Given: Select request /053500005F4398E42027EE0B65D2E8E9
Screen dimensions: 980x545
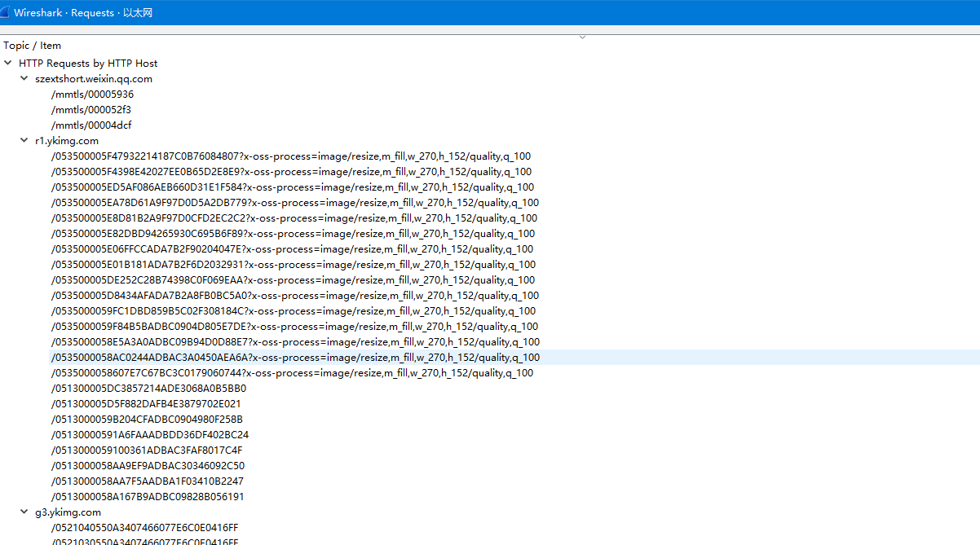Looking at the screenshot, I should [291, 172].
